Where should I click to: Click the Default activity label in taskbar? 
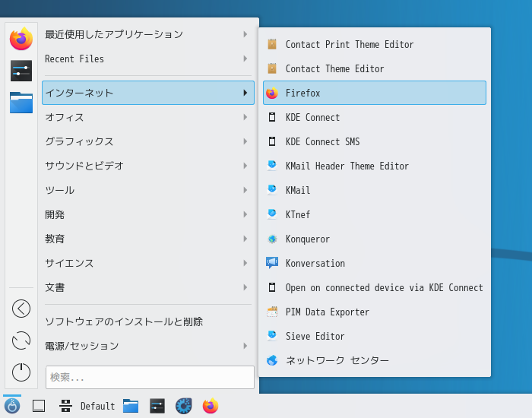tap(98, 406)
